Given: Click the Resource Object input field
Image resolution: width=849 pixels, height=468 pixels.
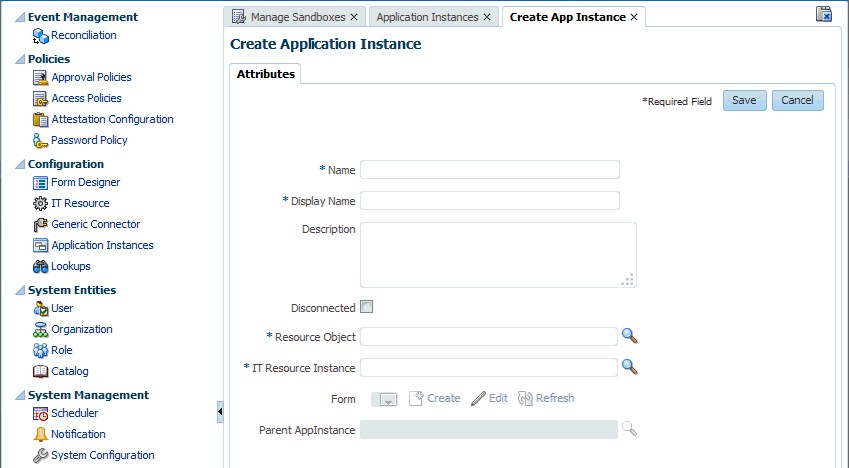Looking at the screenshot, I should pyautogui.click(x=489, y=336).
